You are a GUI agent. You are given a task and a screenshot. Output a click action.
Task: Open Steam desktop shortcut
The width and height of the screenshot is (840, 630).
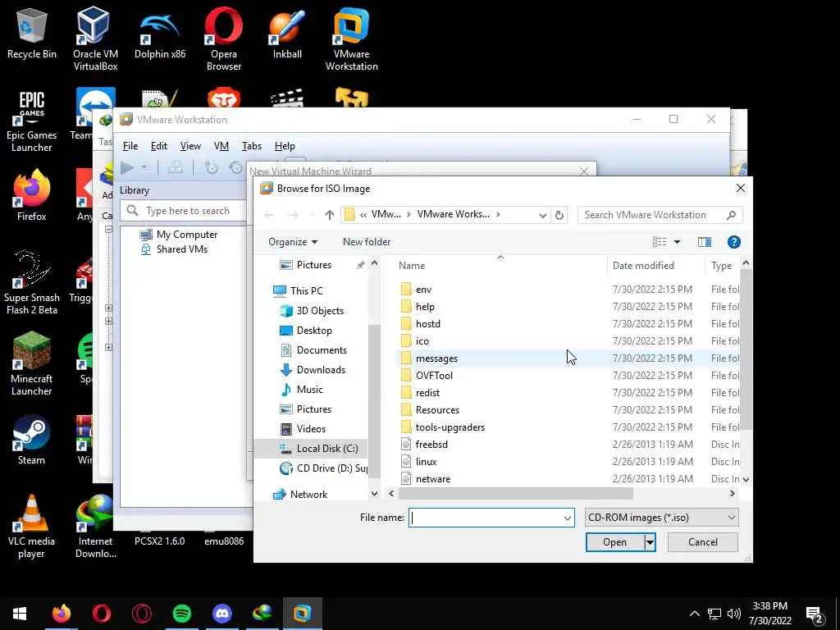pos(32,440)
